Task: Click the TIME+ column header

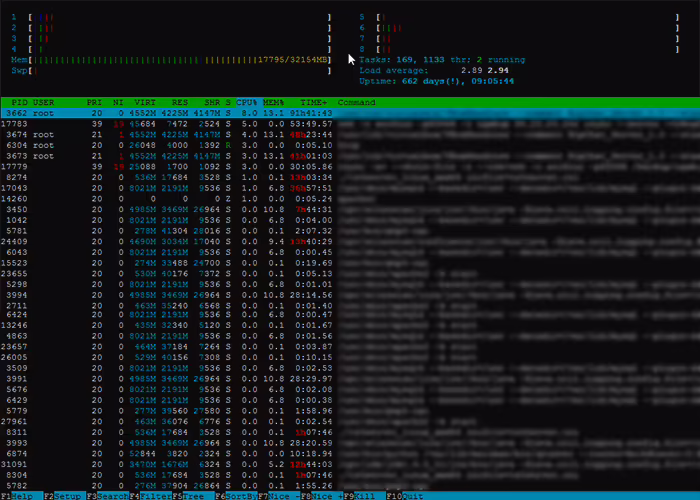Action: pos(313,103)
